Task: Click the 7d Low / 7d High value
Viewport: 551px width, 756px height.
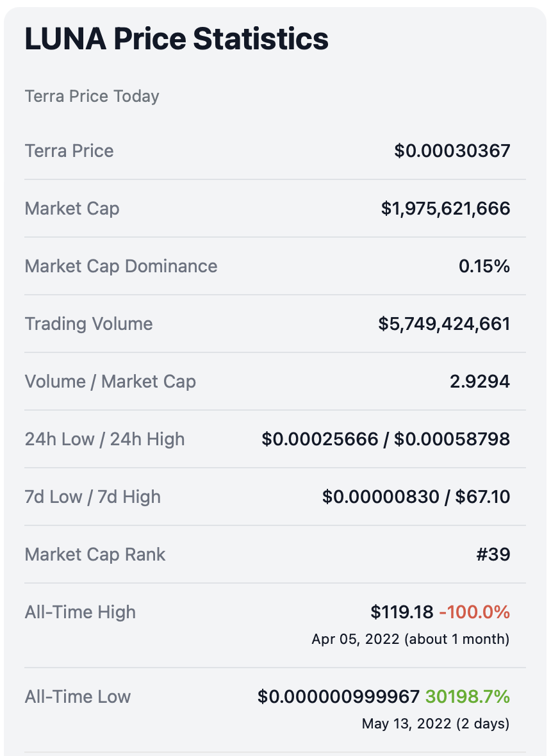Action: tap(416, 497)
